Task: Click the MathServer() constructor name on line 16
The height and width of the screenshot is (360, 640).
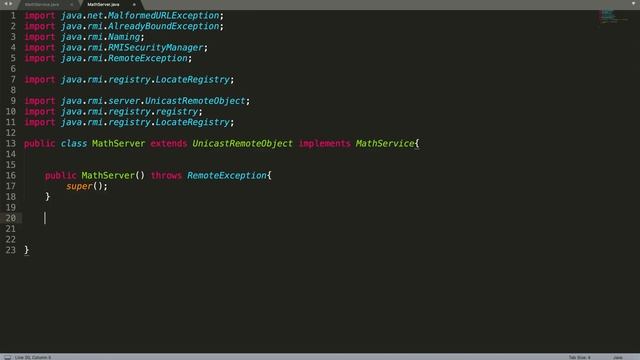Action: [108, 176]
